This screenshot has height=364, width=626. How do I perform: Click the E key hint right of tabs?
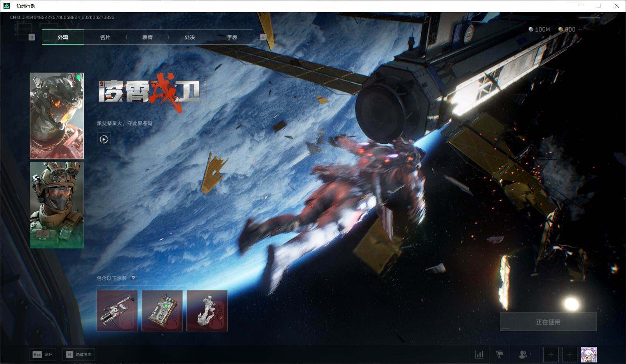[x=263, y=37]
